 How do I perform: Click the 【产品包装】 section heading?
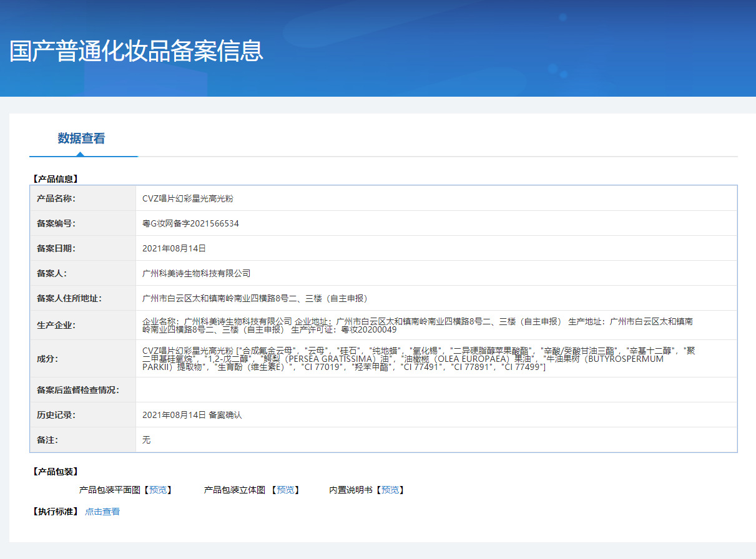pyautogui.click(x=55, y=471)
